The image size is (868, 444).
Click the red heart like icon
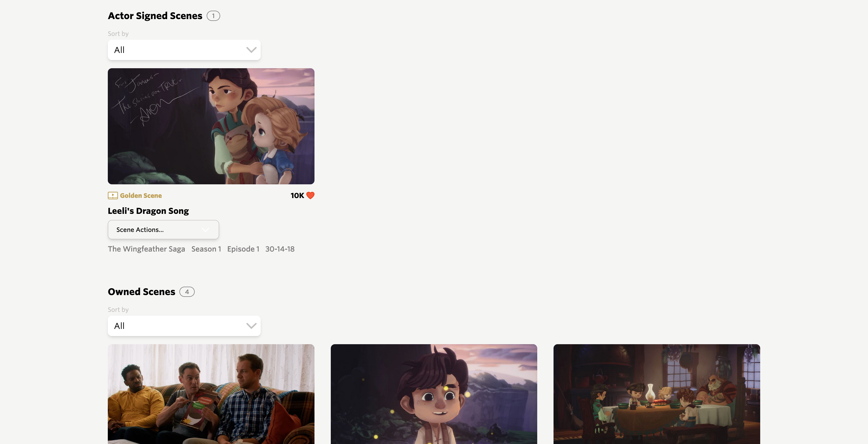310,195
